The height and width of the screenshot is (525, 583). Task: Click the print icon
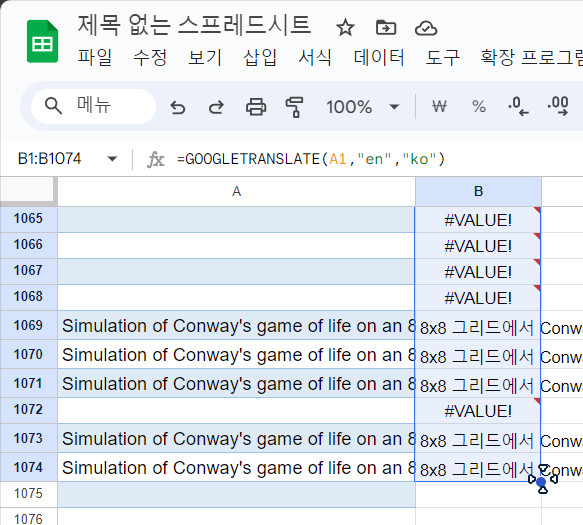point(256,107)
